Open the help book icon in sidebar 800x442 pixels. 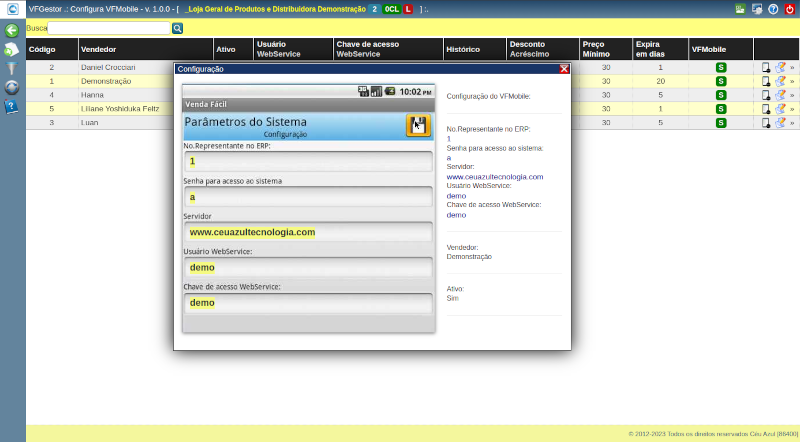point(12,106)
